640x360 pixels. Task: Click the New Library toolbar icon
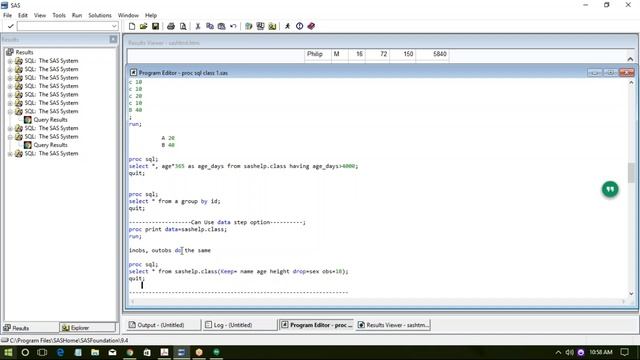click(248, 26)
